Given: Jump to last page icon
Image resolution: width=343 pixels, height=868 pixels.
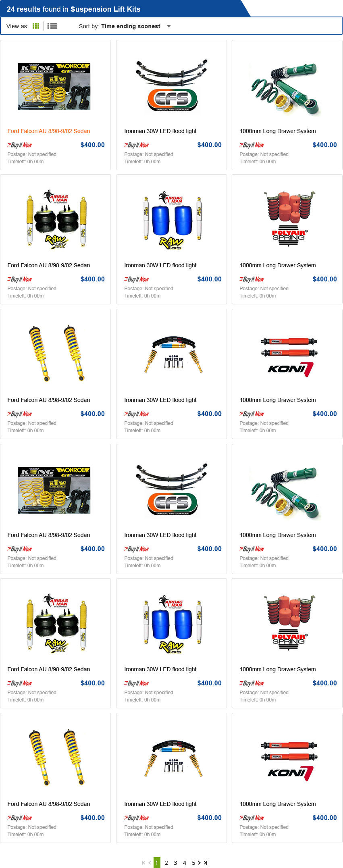Looking at the screenshot, I should pos(206,863).
